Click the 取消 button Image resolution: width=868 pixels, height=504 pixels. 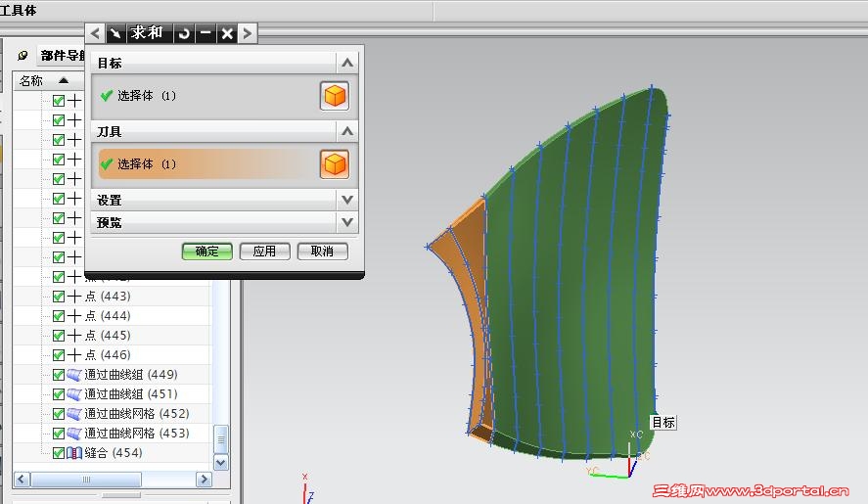click(x=322, y=252)
